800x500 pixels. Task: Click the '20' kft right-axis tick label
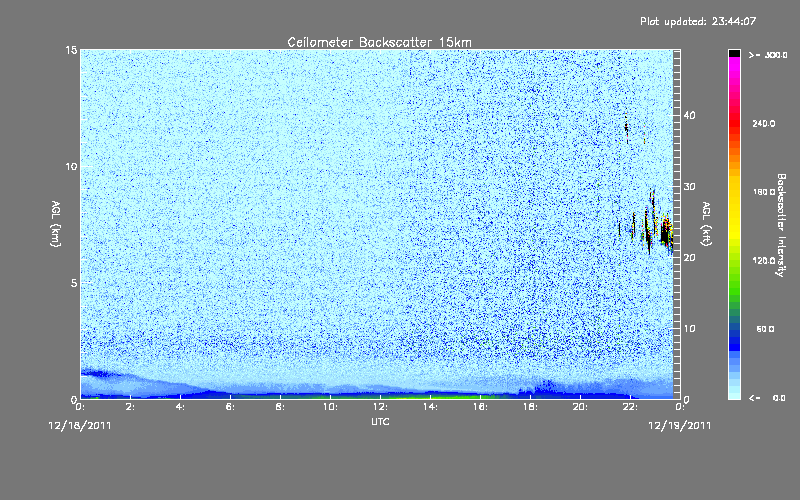[x=689, y=258]
